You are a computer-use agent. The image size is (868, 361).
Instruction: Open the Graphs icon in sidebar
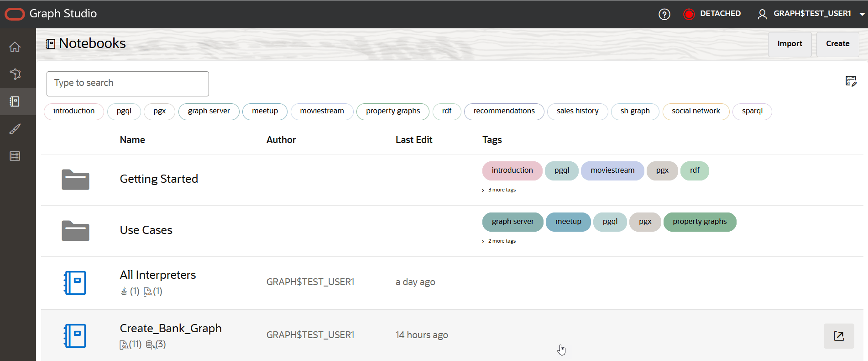(15, 74)
